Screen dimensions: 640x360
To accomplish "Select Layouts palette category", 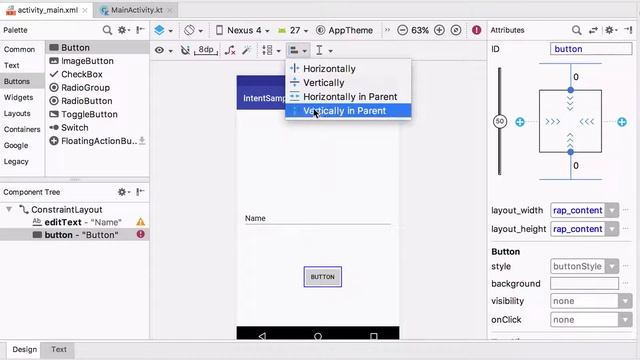I will point(17,113).
